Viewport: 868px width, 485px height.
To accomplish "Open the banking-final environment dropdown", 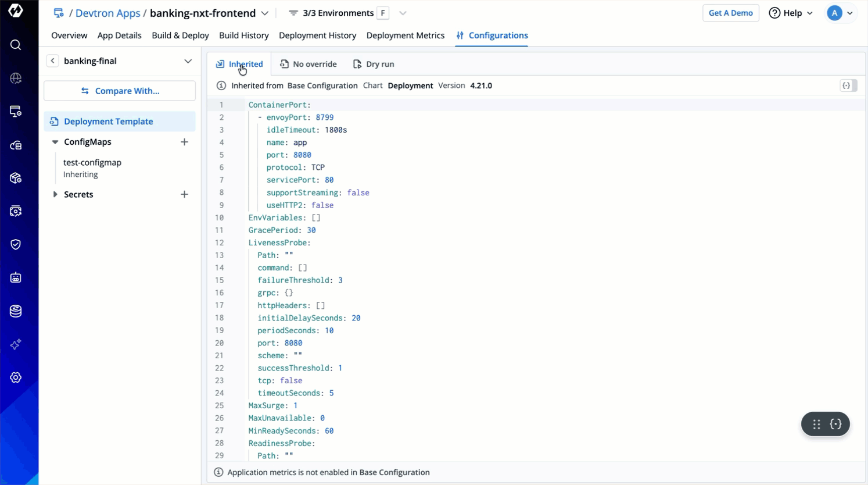I will pos(188,61).
